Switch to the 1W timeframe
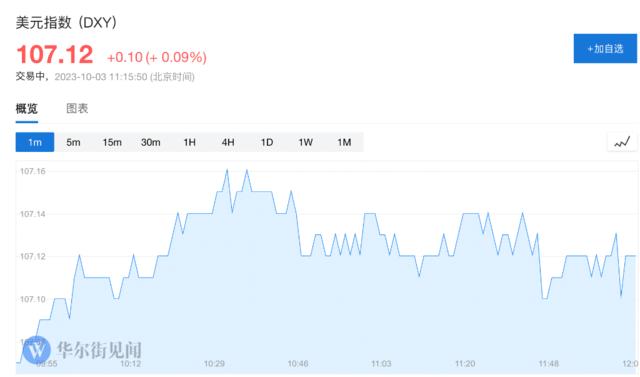Image resolution: width=640 pixels, height=377 pixels. 305,142
